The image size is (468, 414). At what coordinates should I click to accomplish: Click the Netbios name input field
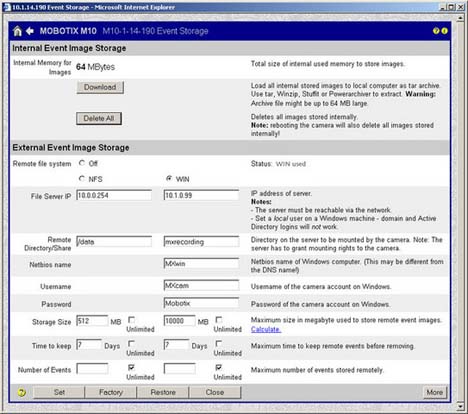[x=201, y=263]
